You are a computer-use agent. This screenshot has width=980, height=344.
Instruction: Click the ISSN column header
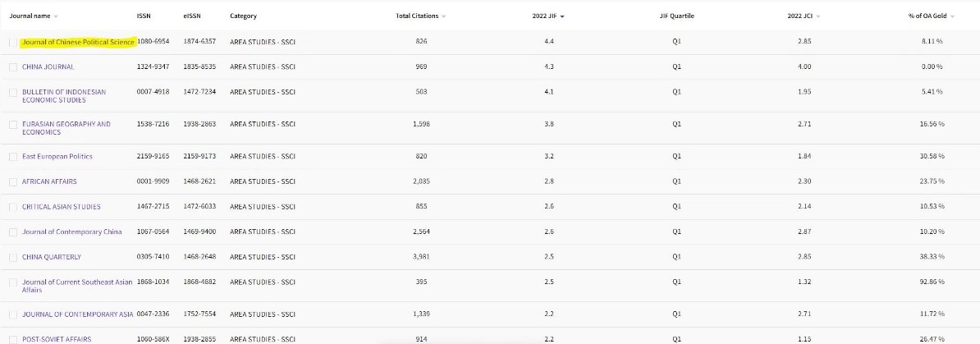[144, 16]
